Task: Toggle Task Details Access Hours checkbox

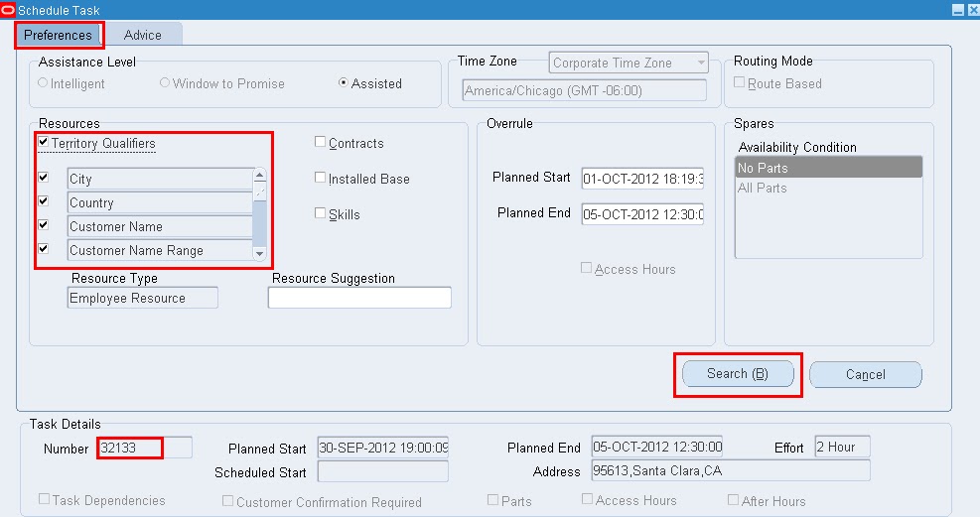Action: pyautogui.click(x=587, y=499)
